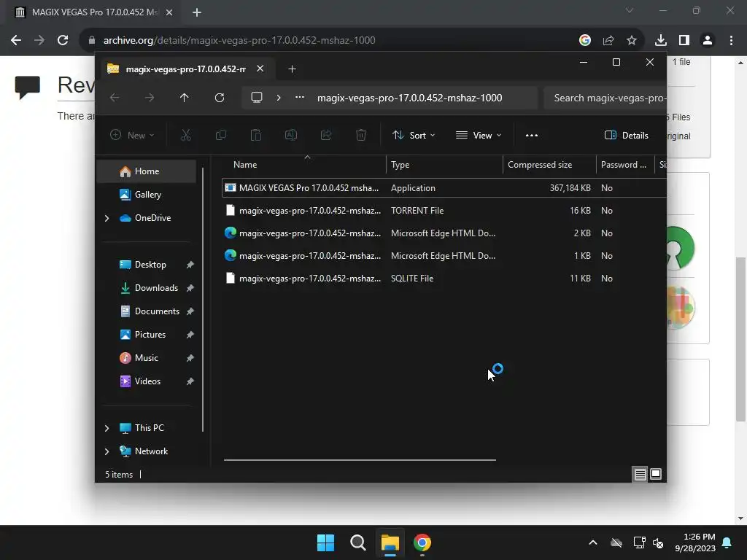This screenshot has width=747, height=560.
Task: Select Home in the navigation pane
Action: (147, 171)
